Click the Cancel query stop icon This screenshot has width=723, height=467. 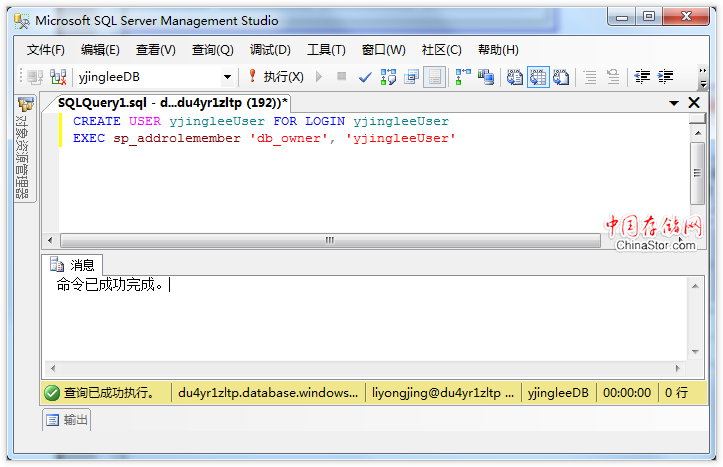coord(341,76)
